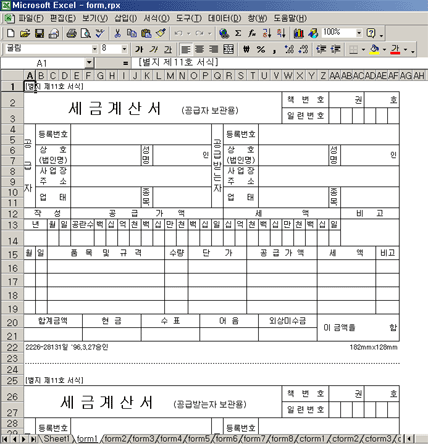
Task: Click the Increase Indent icon
Action: [335, 50]
